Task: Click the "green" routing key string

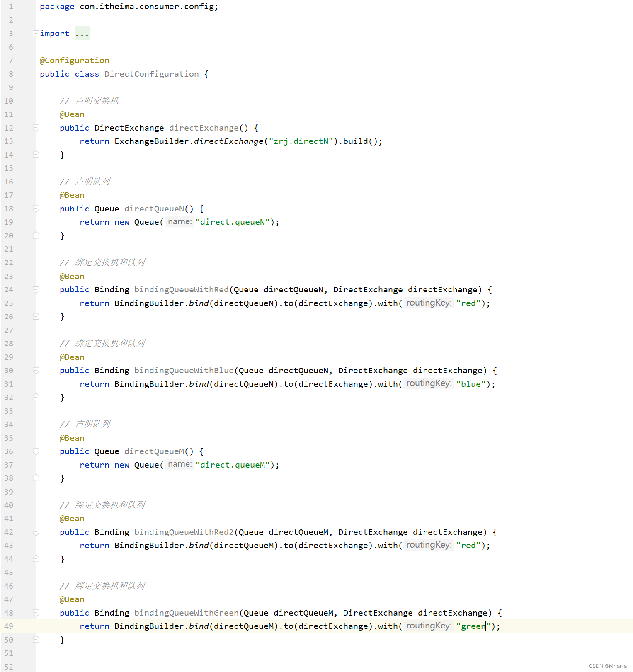Action: [473, 626]
